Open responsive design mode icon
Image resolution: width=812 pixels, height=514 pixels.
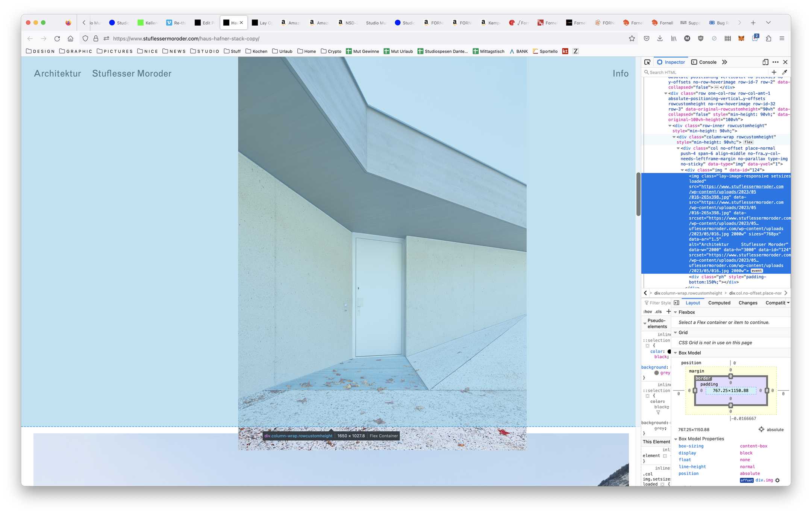pyautogui.click(x=765, y=62)
